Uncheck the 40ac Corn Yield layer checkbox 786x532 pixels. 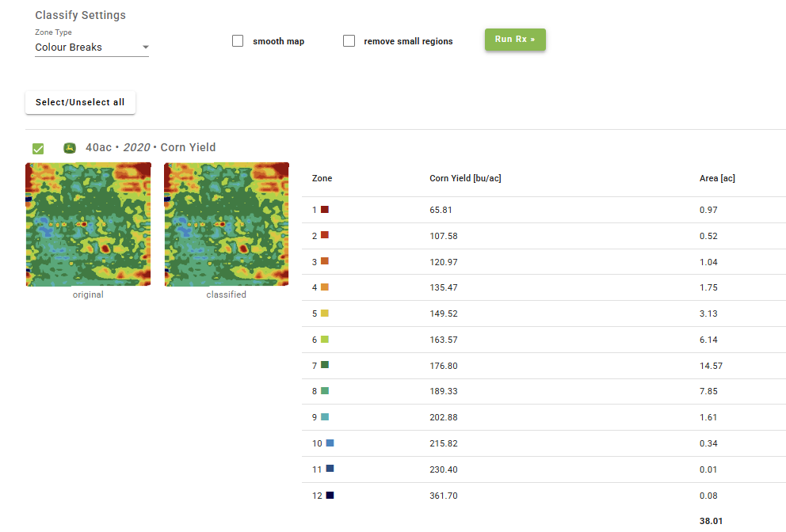click(38, 148)
